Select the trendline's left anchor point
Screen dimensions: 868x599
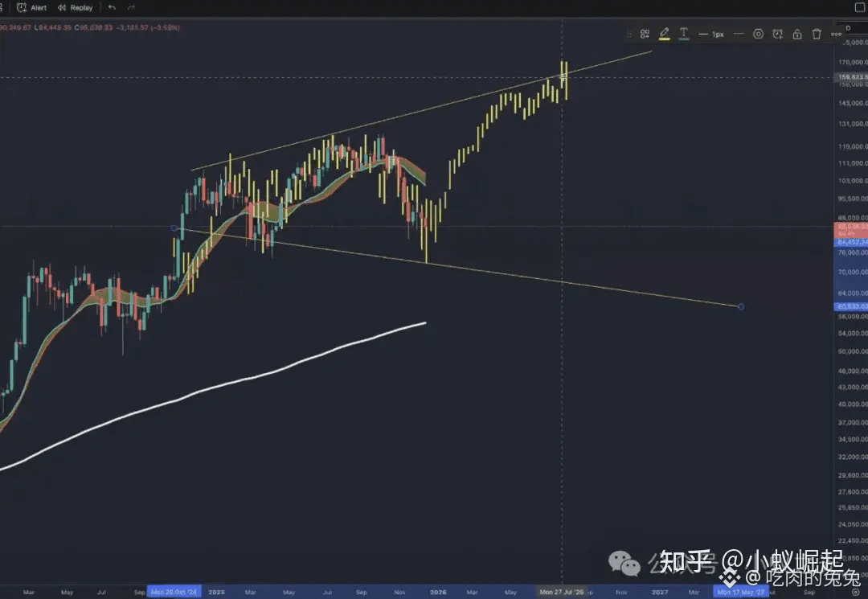click(174, 228)
